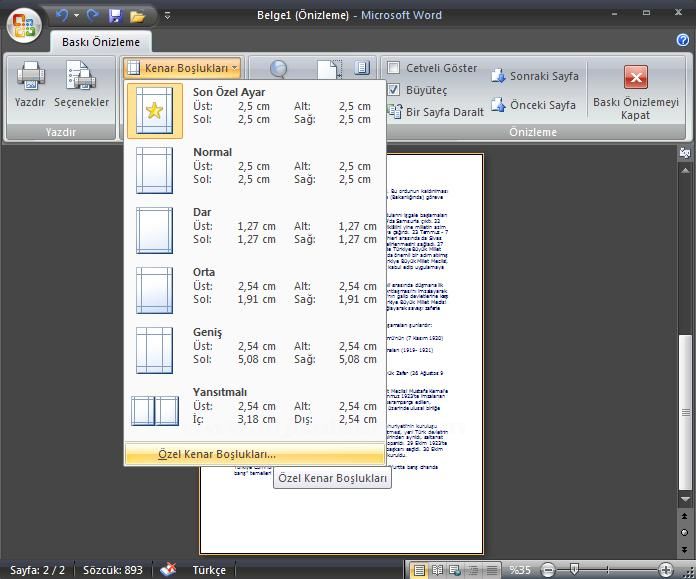
Task: Switch to Web Layout view icon
Action: coord(455,570)
